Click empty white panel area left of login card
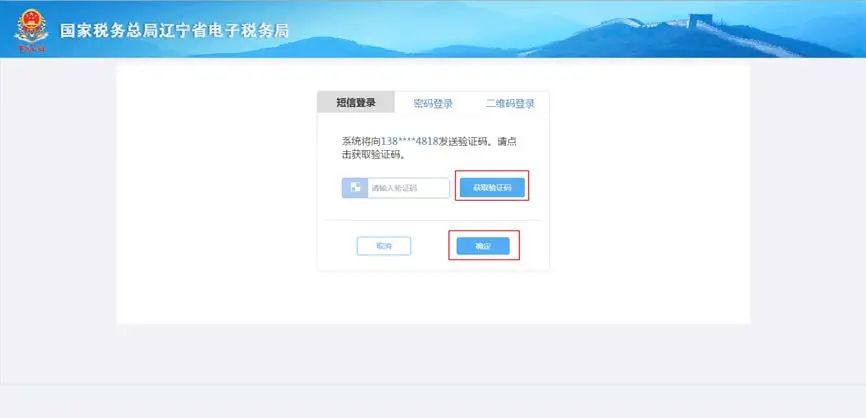The height and width of the screenshot is (418, 866). pos(216,193)
